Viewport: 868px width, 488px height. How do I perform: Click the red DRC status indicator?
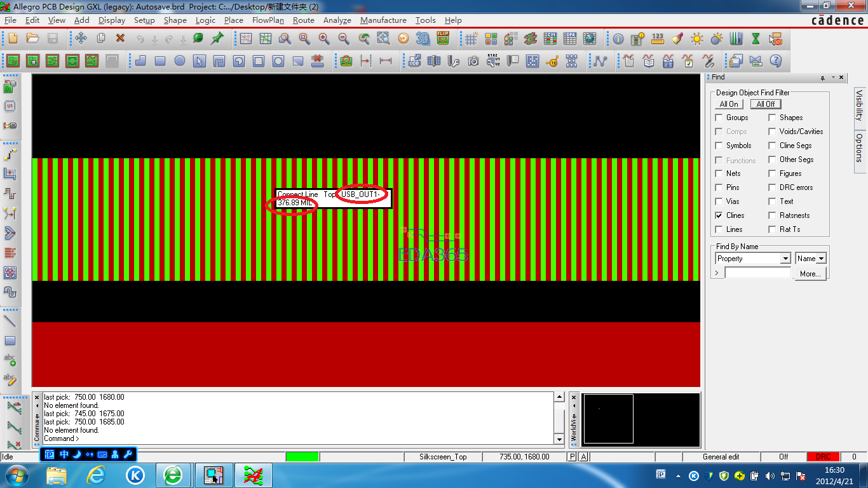point(824,457)
